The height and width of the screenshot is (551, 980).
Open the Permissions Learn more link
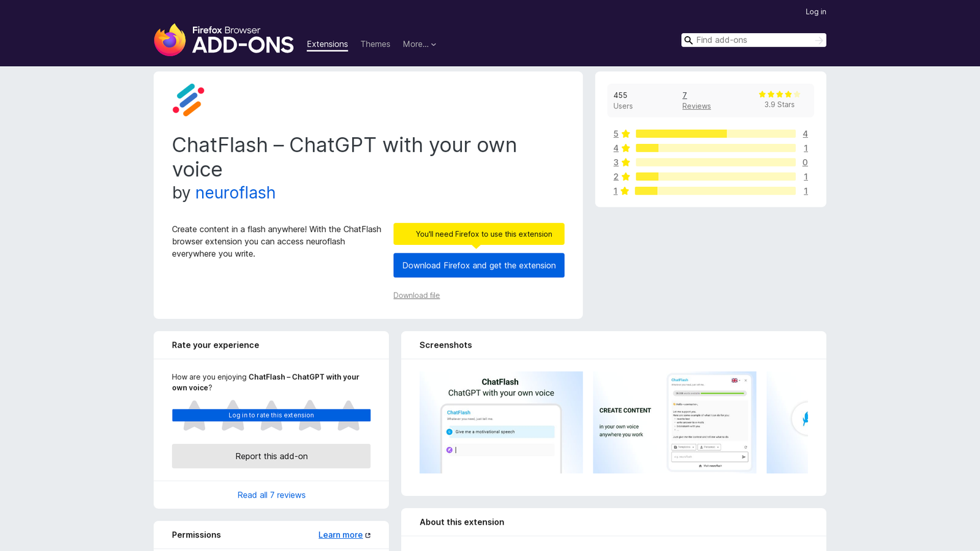coord(341,535)
